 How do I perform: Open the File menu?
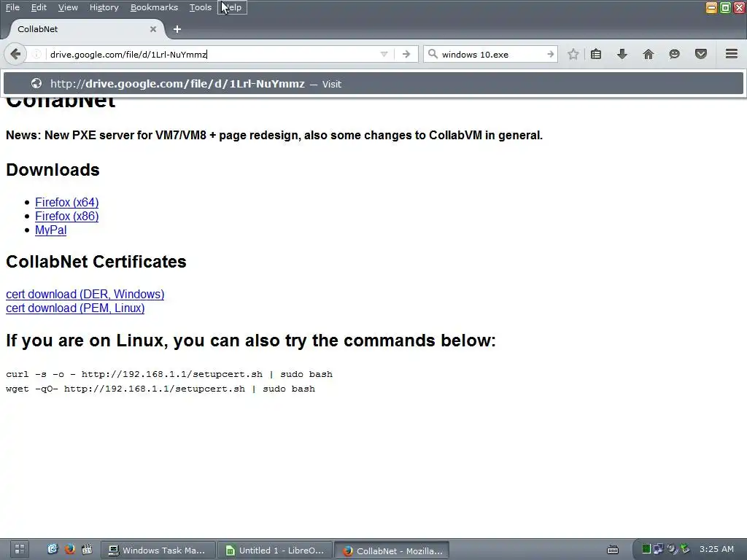click(x=12, y=7)
